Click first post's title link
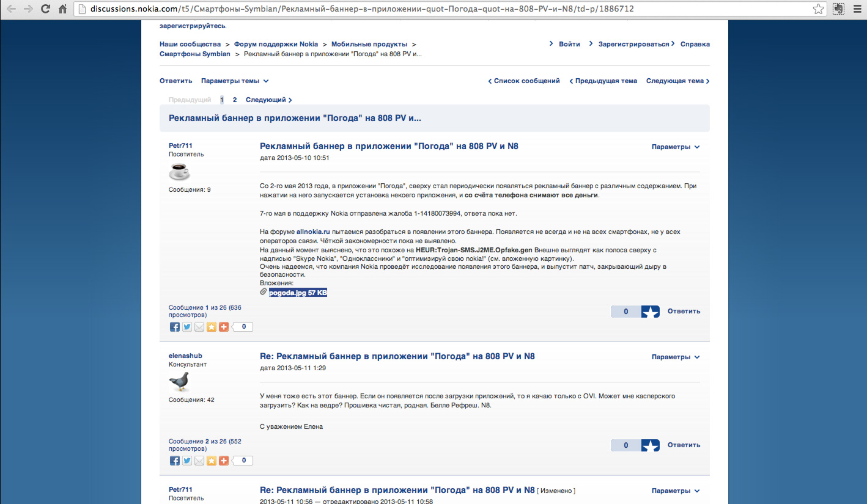Viewport: 867px width, 504px height. [x=389, y=147]
